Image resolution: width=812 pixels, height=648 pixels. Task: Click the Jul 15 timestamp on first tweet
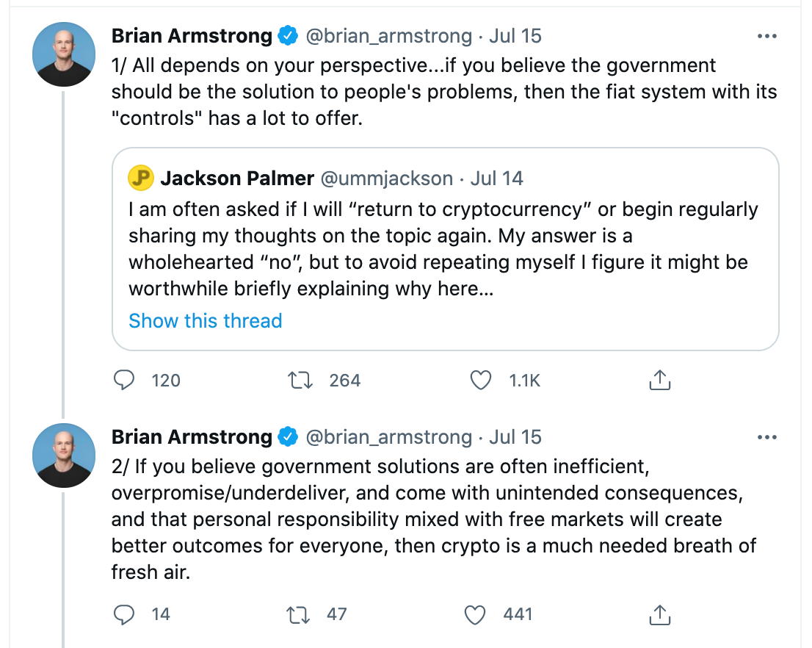pos(515,35)
